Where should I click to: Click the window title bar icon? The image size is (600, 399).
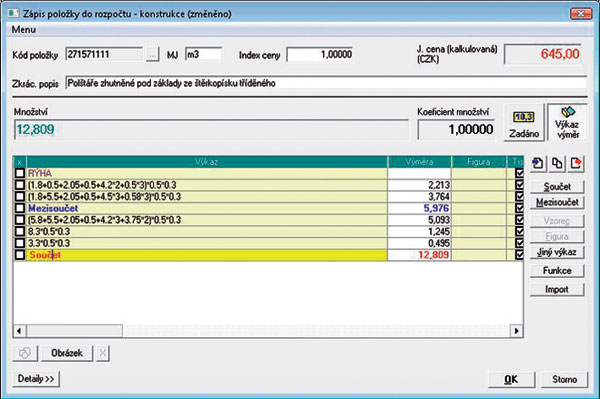tap(13, 14)
